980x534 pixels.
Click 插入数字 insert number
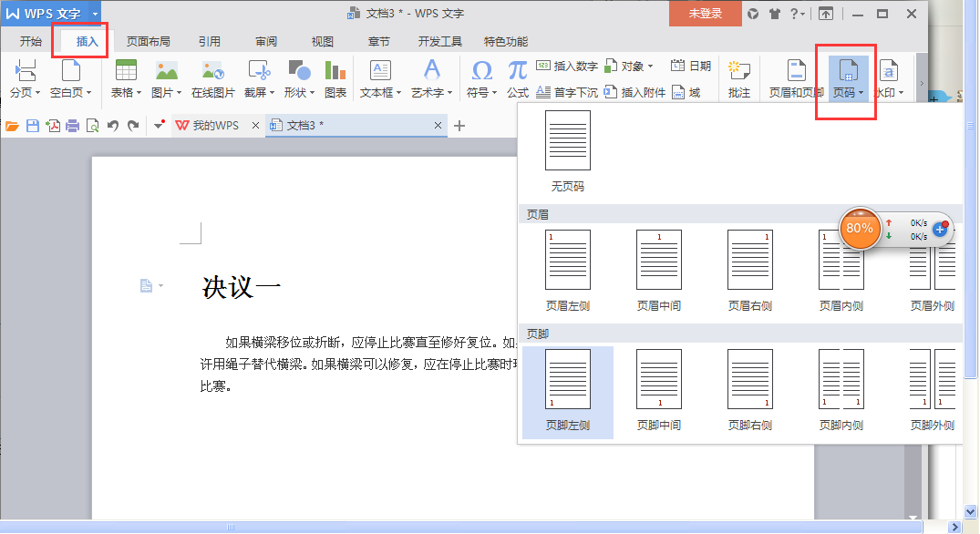click(568, 66)
